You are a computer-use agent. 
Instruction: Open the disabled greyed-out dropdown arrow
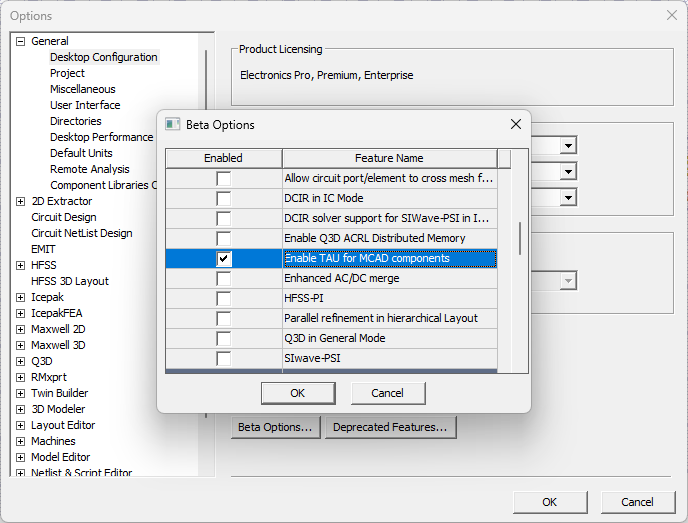568,281
